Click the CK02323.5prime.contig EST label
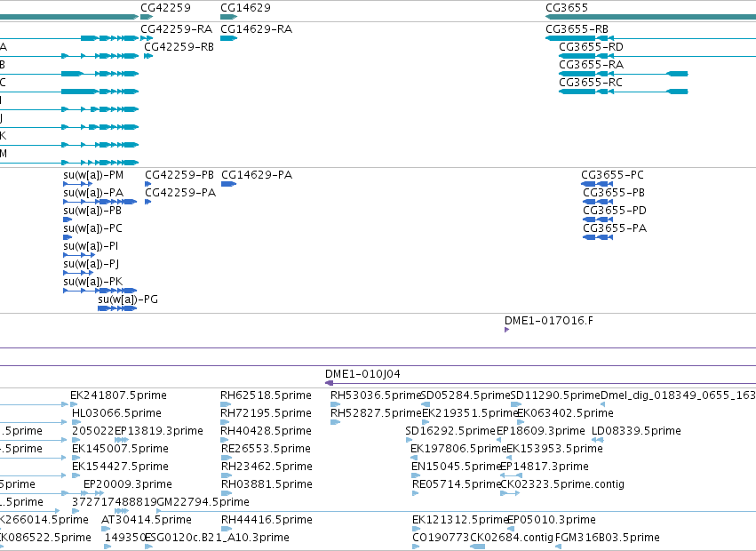756x551 pixels. click(x=562, y=484)
